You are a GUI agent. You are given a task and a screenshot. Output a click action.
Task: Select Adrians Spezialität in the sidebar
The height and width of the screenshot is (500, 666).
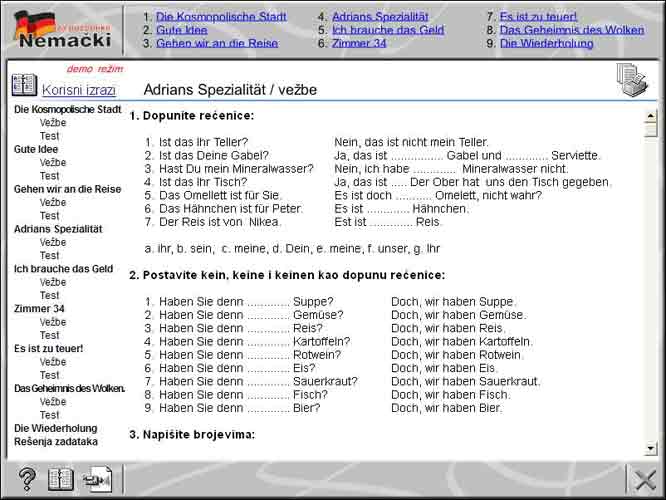click(x=58, y=229)
